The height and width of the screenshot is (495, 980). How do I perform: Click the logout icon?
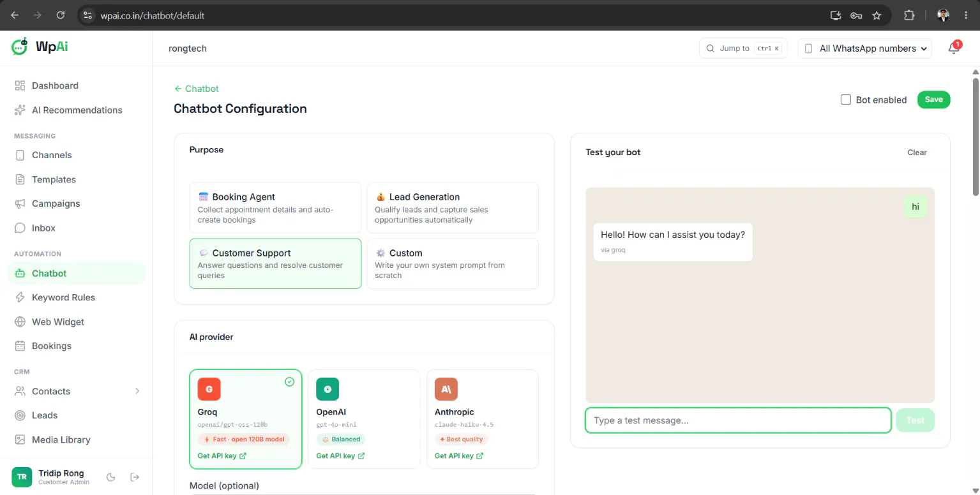(135, 477)
